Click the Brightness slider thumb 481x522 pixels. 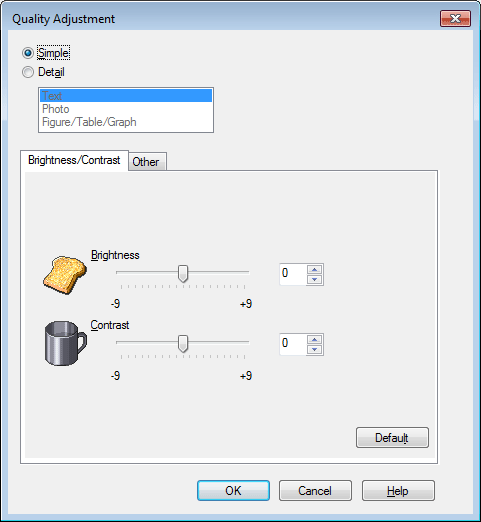click(183, 274)
